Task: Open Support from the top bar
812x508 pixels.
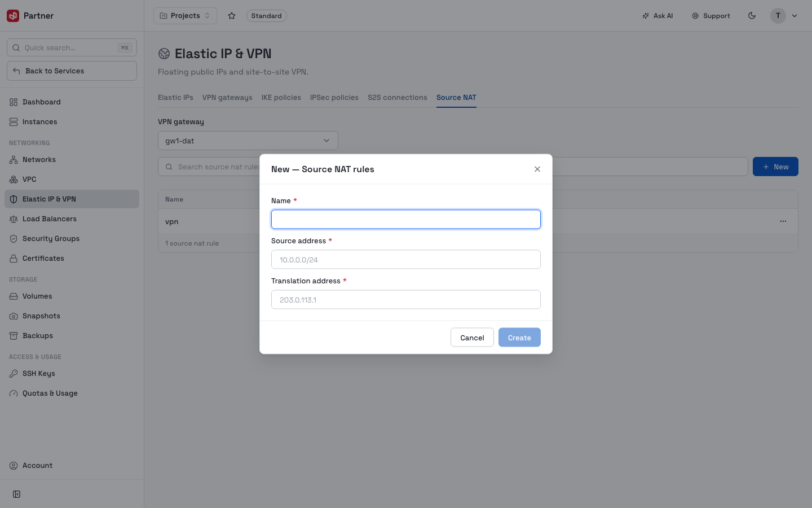Action: tap(711, 16)
